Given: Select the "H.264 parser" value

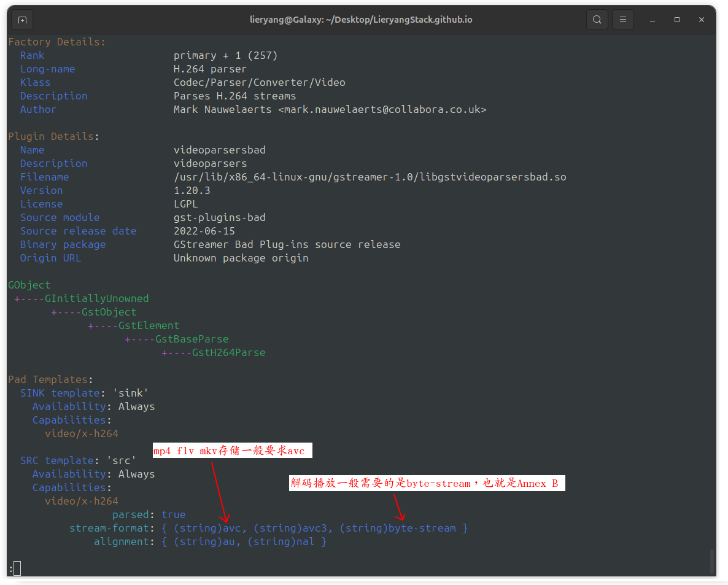Looking at the screenshot, I should pyautogui.click(x=211, y=69).
